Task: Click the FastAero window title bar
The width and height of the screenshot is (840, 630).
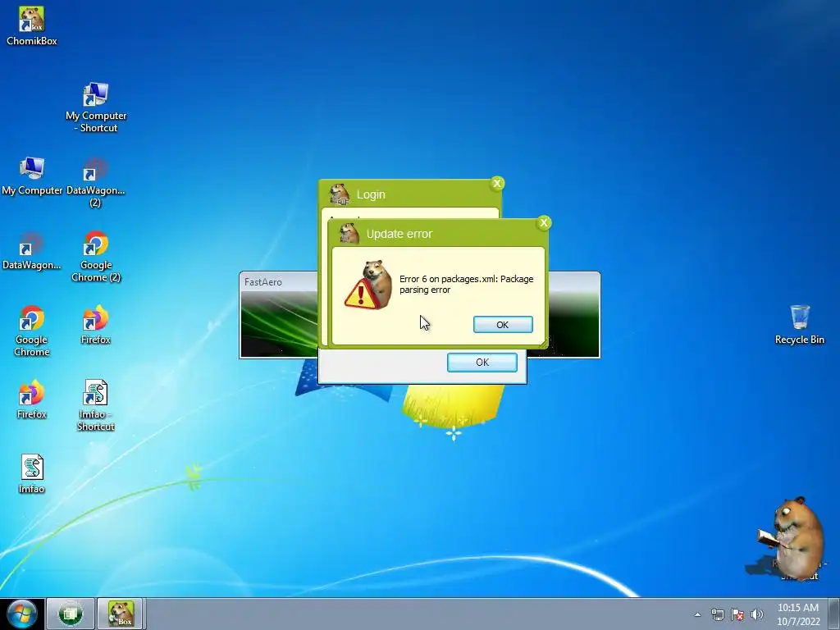Action: [x=279, y=282]
